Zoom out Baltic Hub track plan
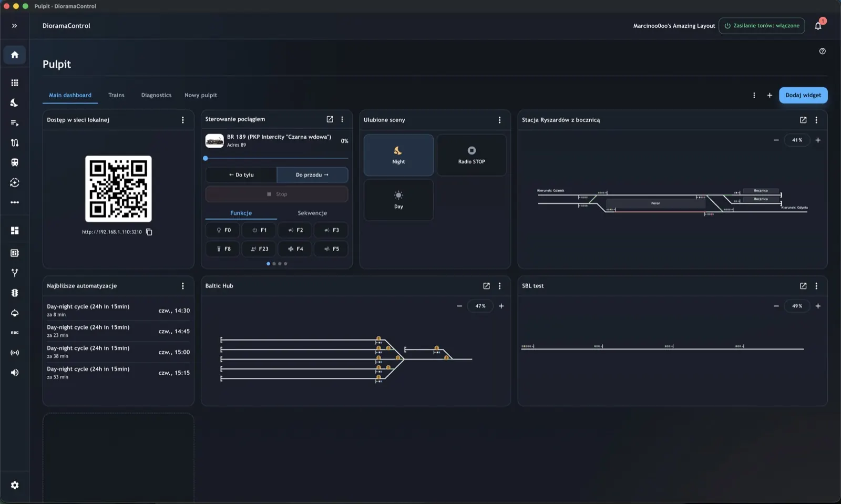This screenshot has width=841, height=504. click(x=459, y=306)
